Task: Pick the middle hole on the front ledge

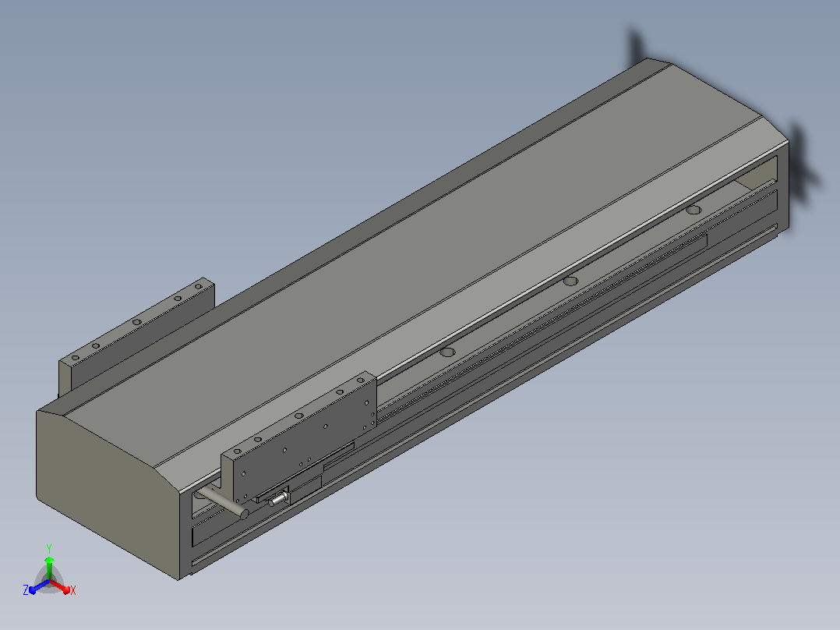Action: pyautogui.click(x=570, y=281)
